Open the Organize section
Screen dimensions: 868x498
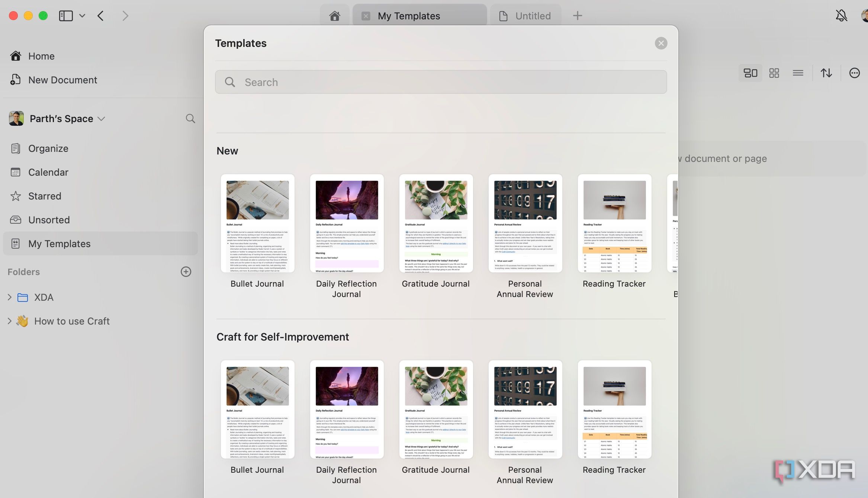pyautogui.click(x=100, y=149)
